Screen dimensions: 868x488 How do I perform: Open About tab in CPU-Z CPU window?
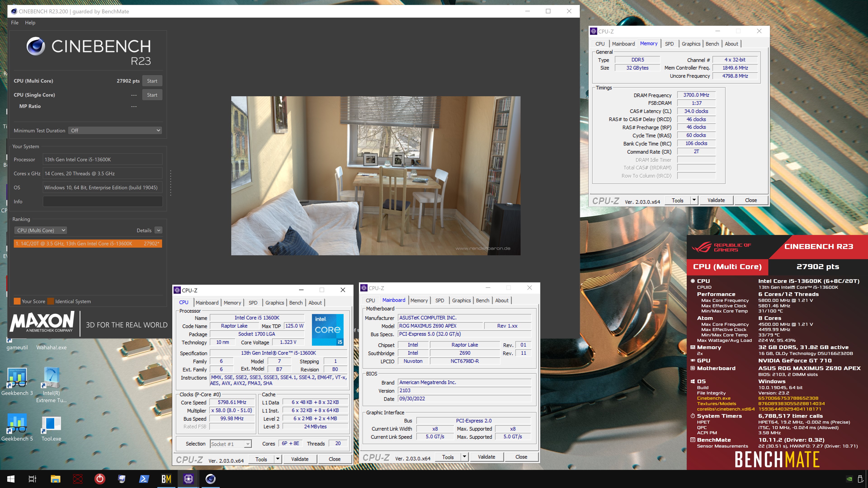tap(315, 303)
